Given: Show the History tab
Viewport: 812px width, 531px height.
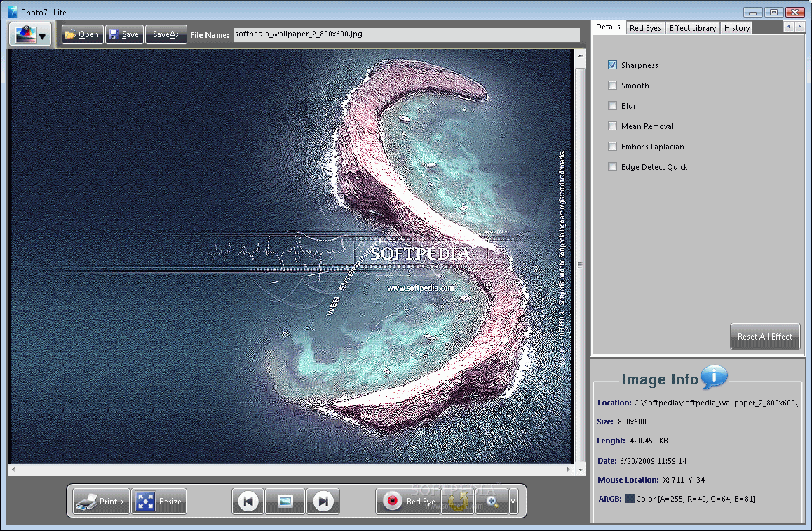Looking at the screenshot, I should [x=736, y=28].
